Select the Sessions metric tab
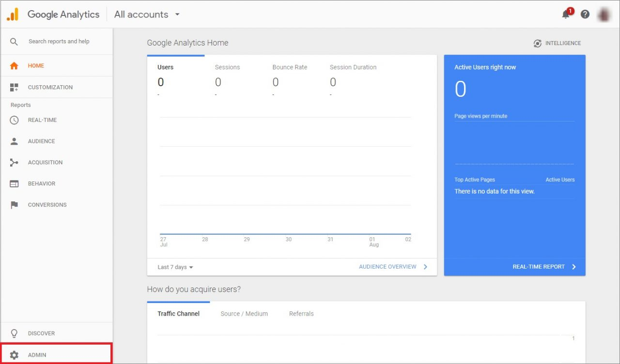The width and height of the screenshot is (620, 364). coord(233,76)
